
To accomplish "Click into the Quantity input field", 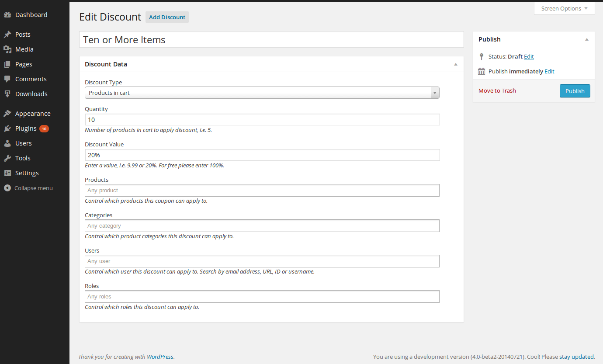I will coord(262,120).
